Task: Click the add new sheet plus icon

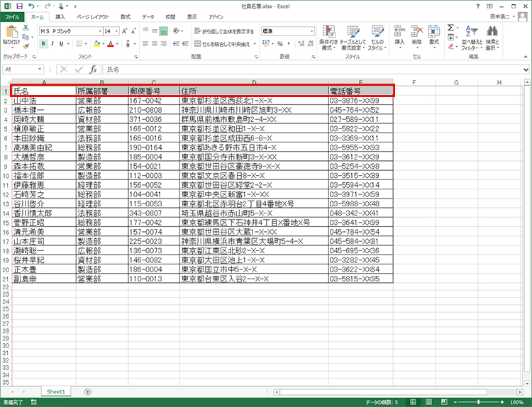Action: (x=88, y=391)
